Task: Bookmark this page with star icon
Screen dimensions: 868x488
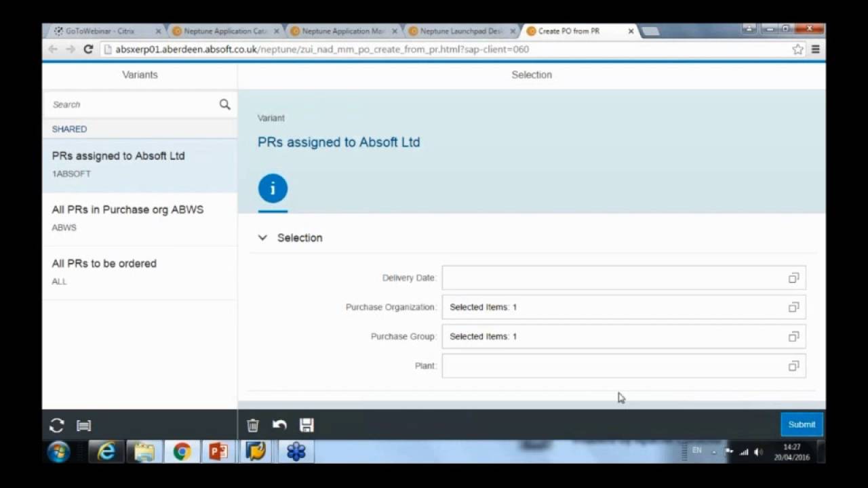Action: coord(797,49)
